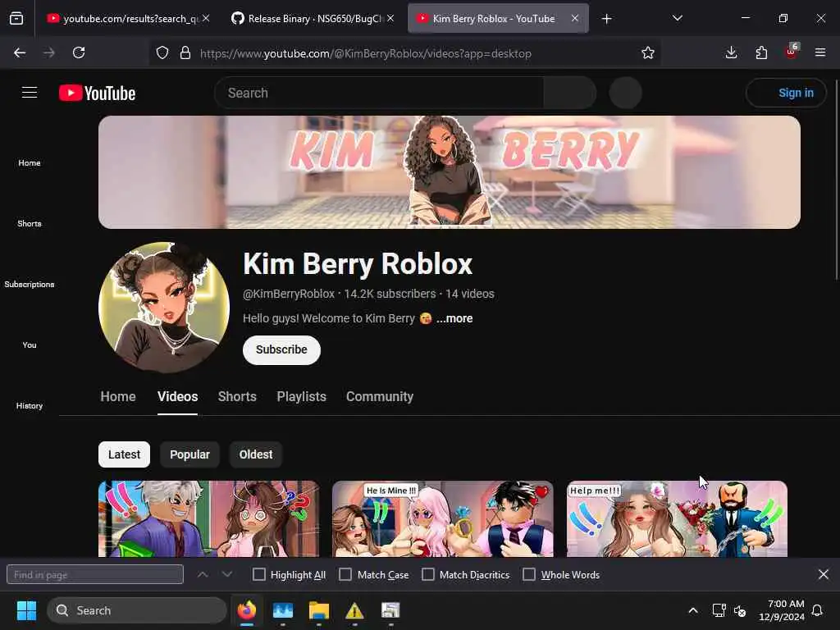The width and height of the screenshot is (840, 630).
Task: Expand the list all tabs dropdown
Action: [677, 18]
